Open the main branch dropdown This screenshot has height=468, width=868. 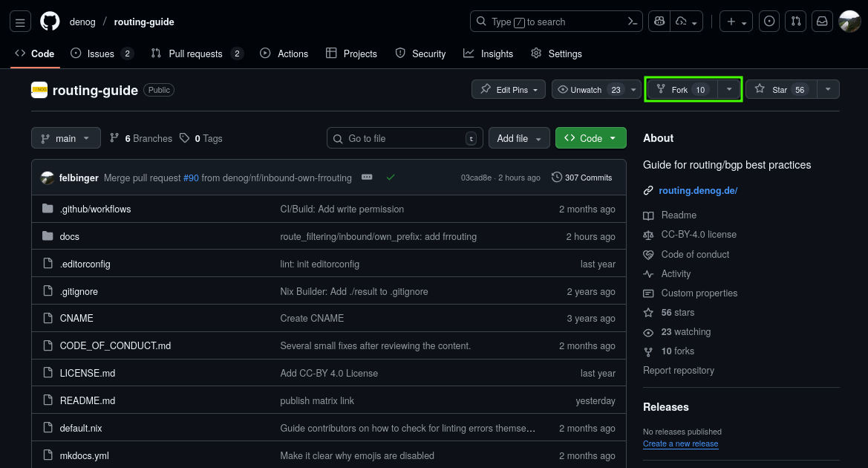(x=65, y=138)
